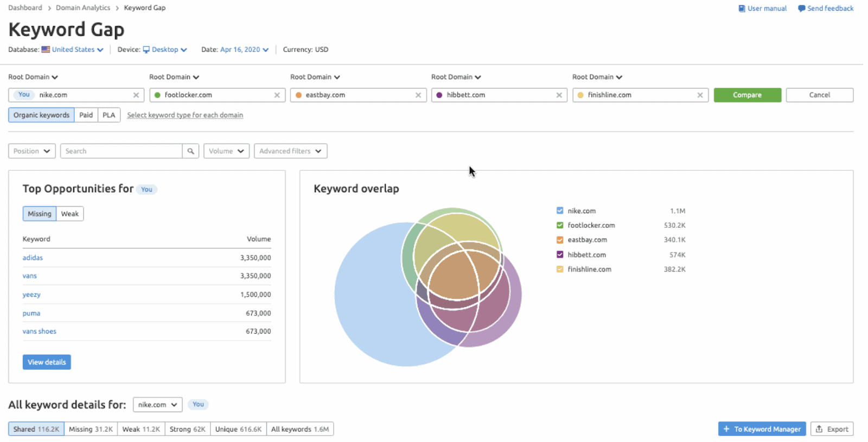Open the United States database dropdown
Viewport: 868px width, 442px height.
tap(78, 49)
